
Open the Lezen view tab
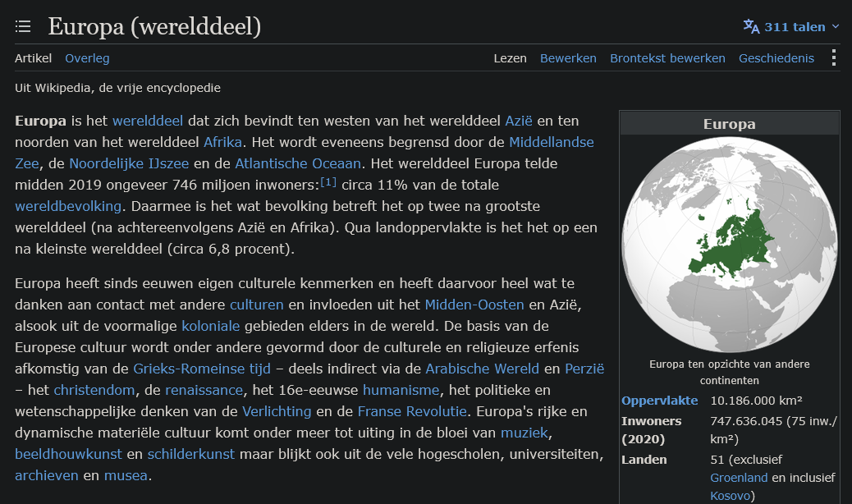(x=510, y=58)
